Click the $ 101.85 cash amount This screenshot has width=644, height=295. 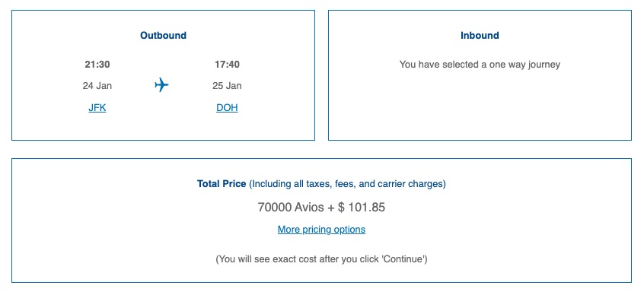click(362, 208)
